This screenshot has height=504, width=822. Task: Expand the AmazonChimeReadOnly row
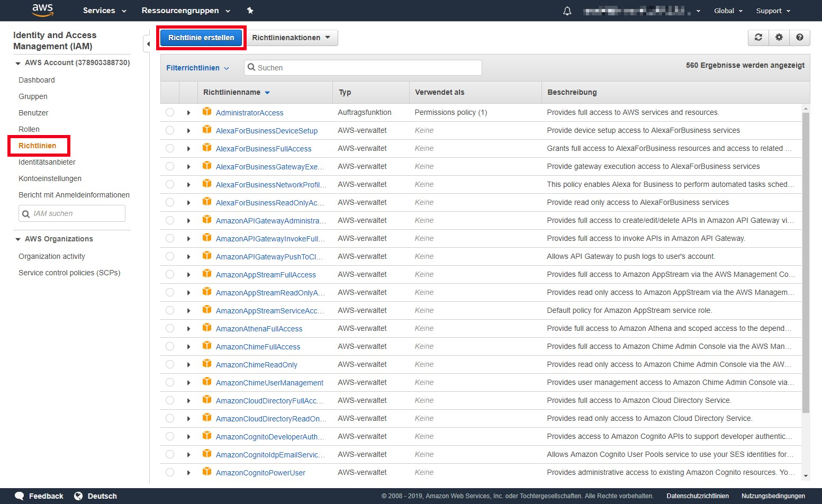pos(188,365)
